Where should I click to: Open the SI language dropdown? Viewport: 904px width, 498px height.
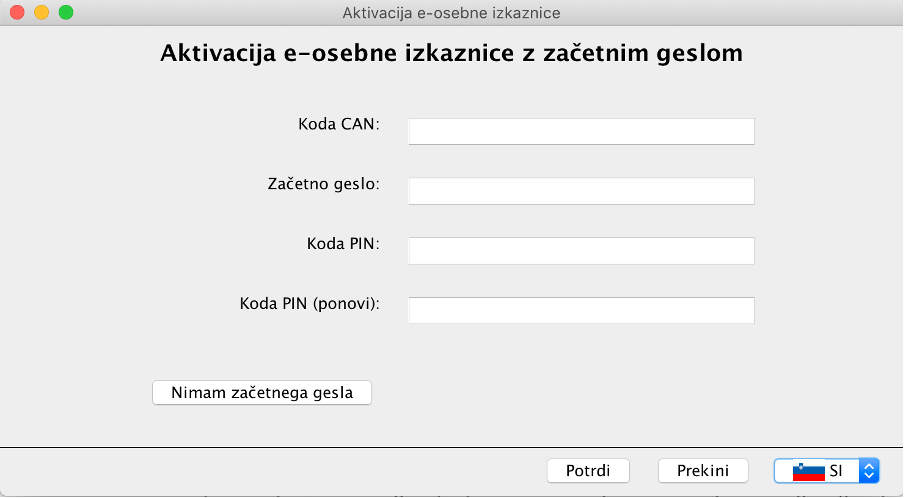(x=826, y=471)
